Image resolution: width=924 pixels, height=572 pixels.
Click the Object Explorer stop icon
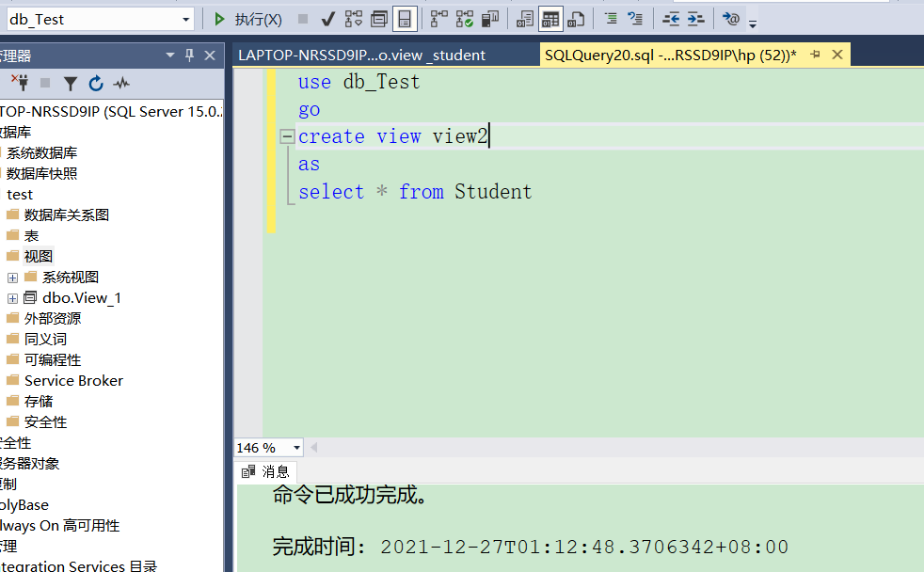pyautogui.click(x=45, y=83)
